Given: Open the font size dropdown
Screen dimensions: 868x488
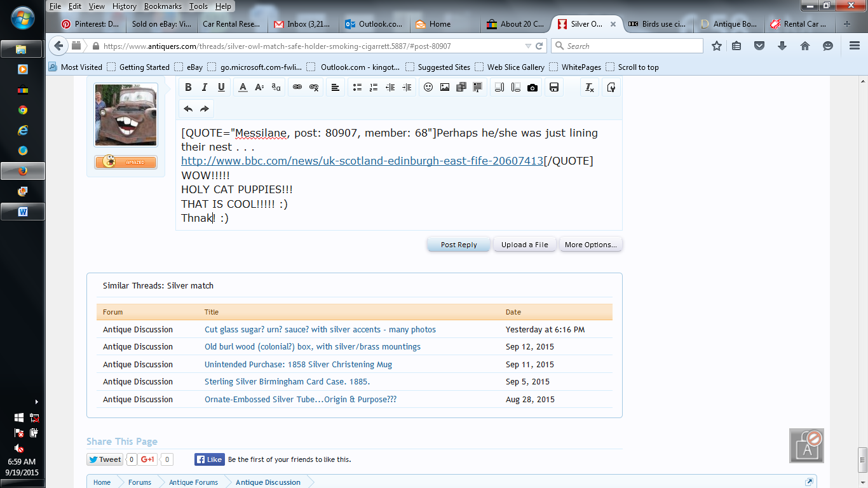Looking at the screenshot, I should coord(259,88).
